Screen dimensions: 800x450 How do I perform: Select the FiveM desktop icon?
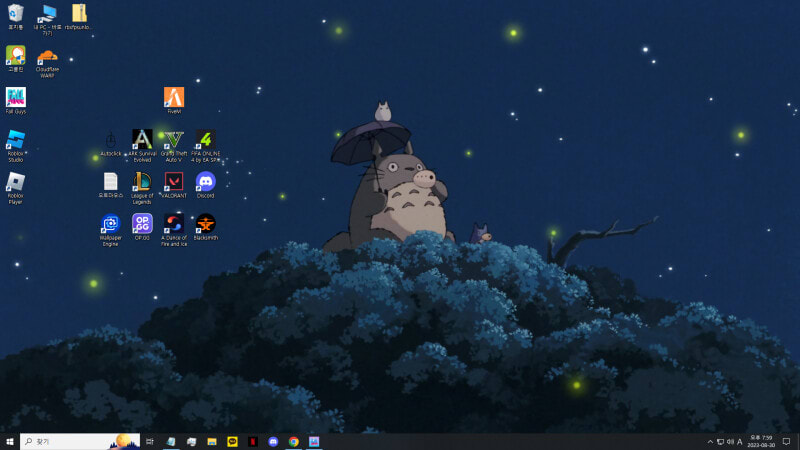[x=174, y=101]
